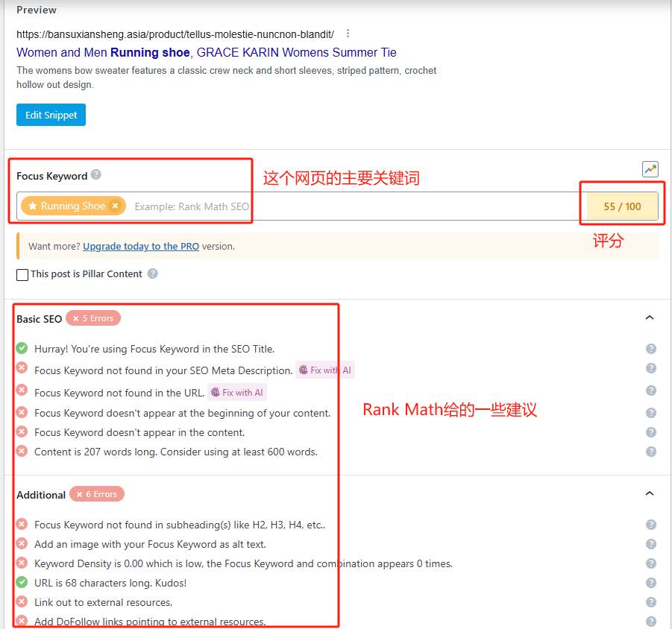Click 'Add an image with your Focus Keyword' text
Image resolution: width=672 pixels, height=629 pixels.
(x=150, y=544)
